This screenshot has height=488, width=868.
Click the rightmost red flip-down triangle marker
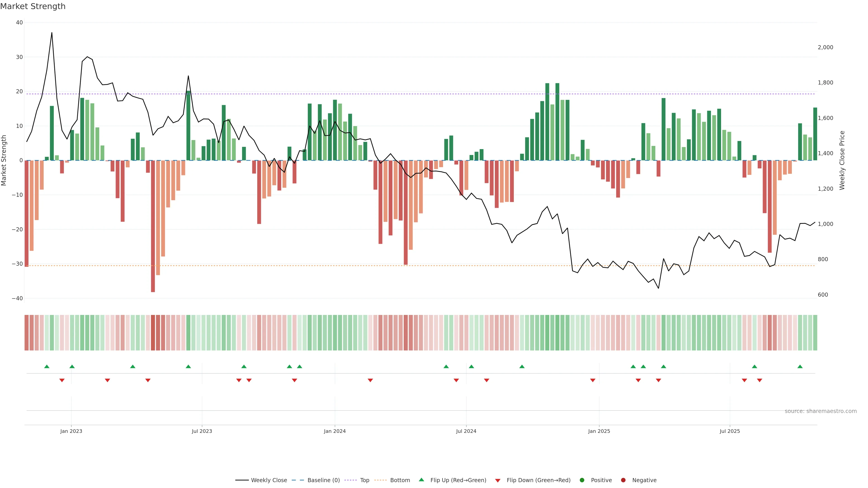759,380
